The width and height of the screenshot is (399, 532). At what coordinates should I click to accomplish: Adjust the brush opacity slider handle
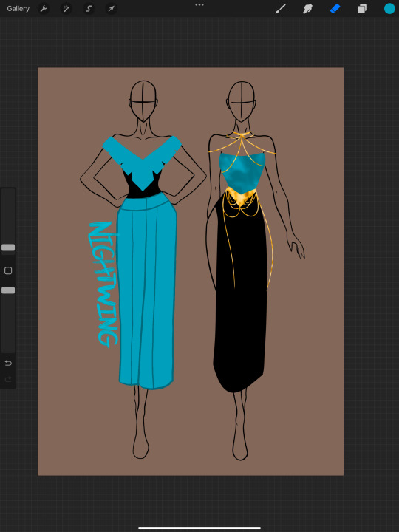pyautogui.click(x=8, y=290)
